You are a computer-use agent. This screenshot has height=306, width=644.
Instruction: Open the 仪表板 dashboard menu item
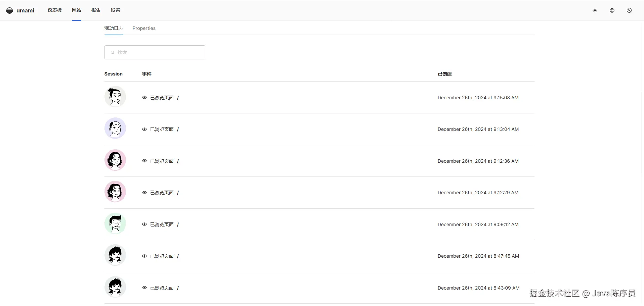click(x=54, y=10)
